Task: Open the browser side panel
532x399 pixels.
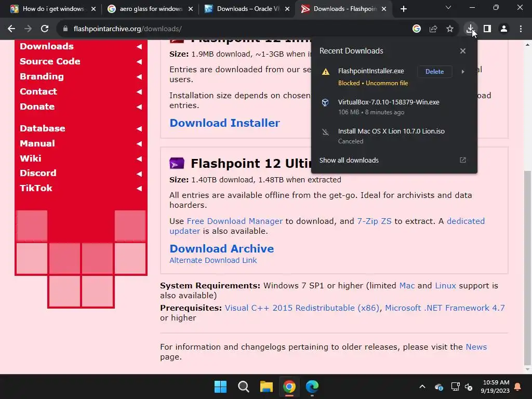Action: point(487,29)
